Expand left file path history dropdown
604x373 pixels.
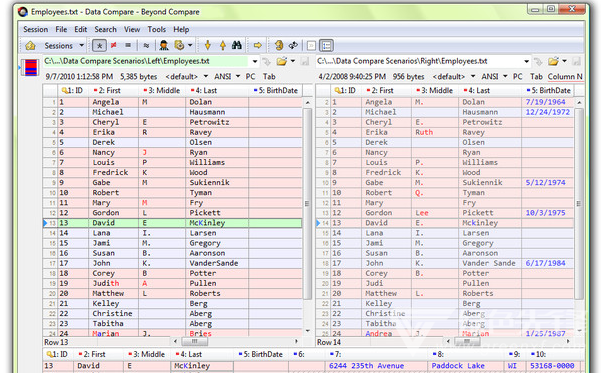coord(255,61)
